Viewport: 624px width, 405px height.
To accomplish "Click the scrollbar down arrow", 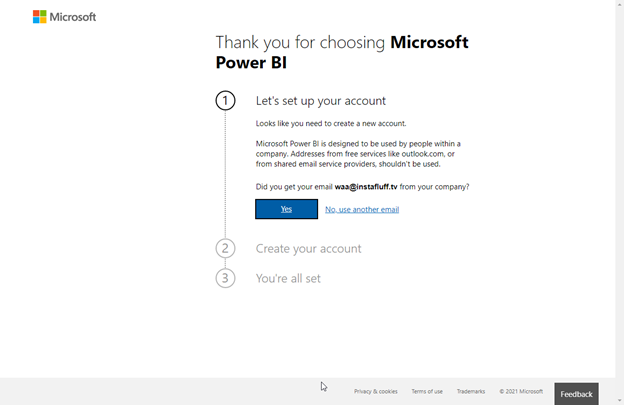I will coord(620,401).
